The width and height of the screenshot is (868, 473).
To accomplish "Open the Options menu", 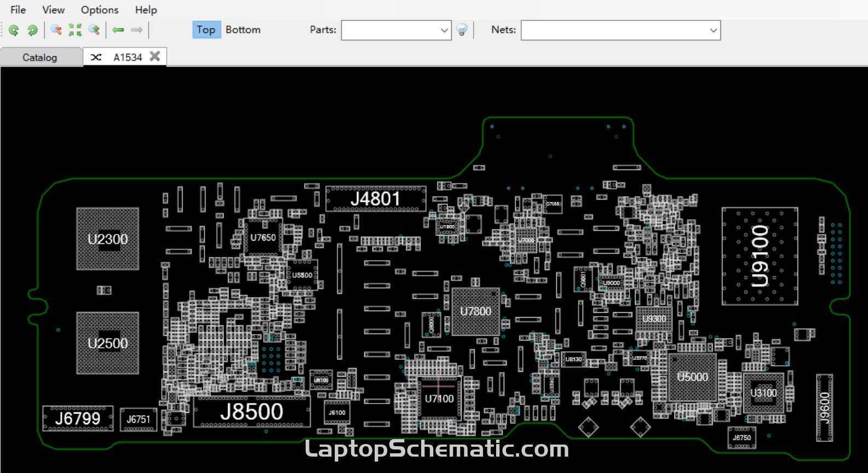I will [x=100, y=10].
